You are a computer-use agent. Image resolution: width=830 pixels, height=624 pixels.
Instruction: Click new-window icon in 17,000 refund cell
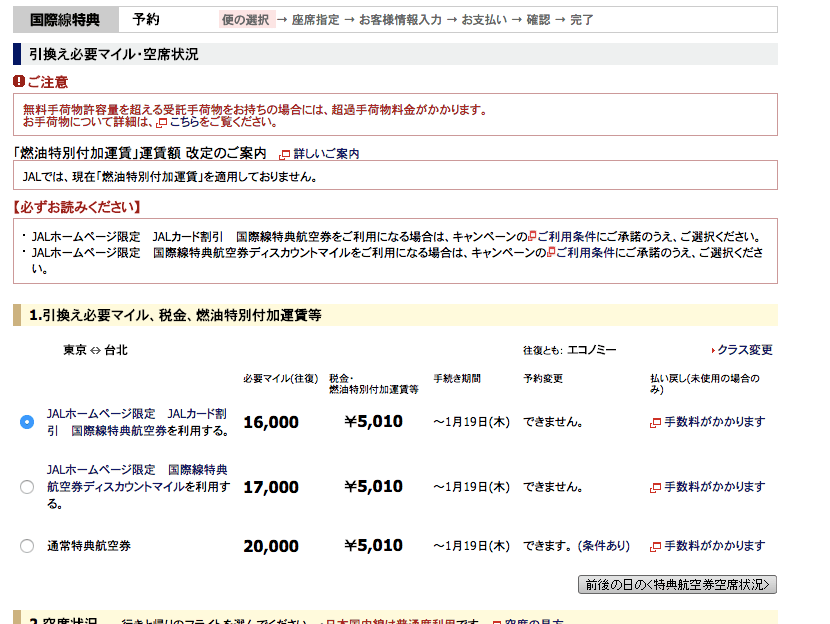655,488
